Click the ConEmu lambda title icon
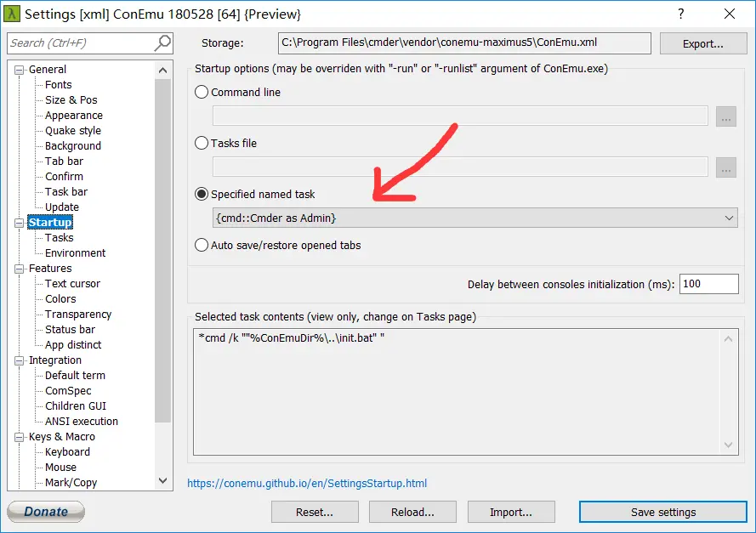Screen dimensions: 756x533 12,14
